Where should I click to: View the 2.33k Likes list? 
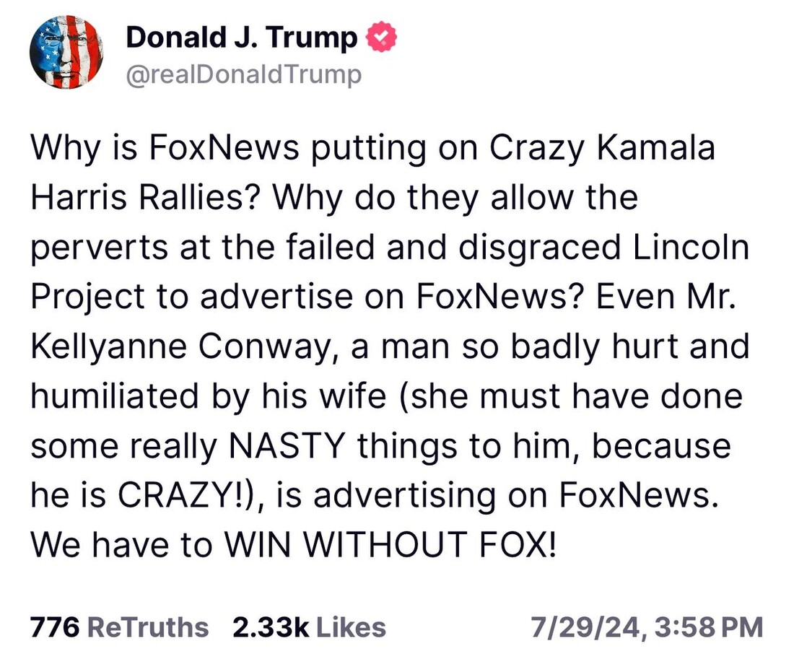309,627
